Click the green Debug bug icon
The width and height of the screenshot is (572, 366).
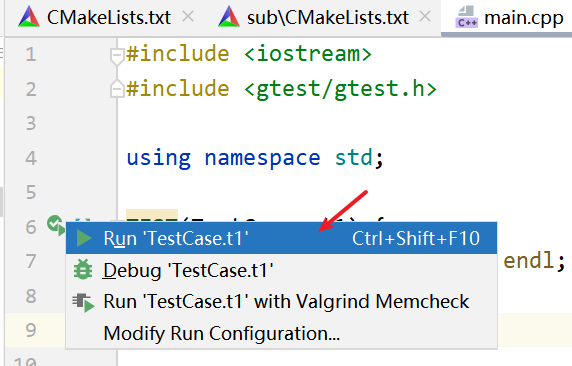[x=83, y=270]
